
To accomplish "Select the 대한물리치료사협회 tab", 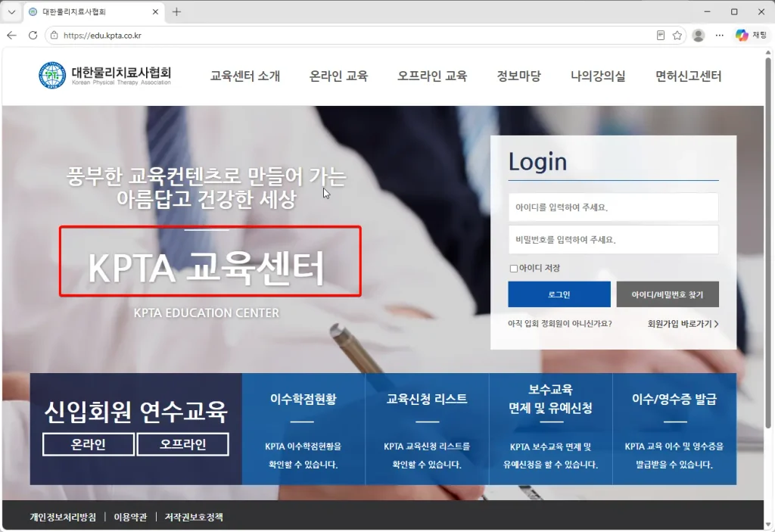I will click(93, 12).
